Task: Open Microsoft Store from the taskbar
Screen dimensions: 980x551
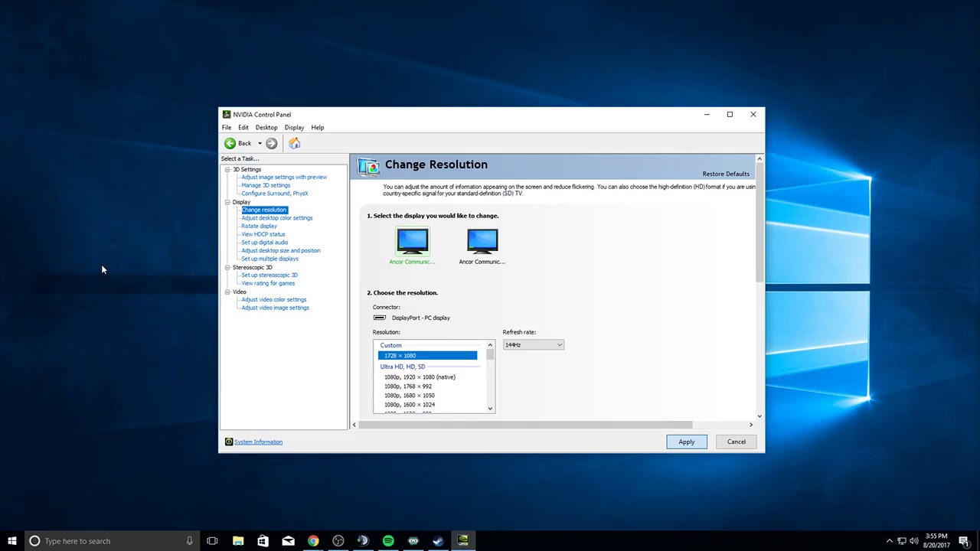Action: coord(263,541)
